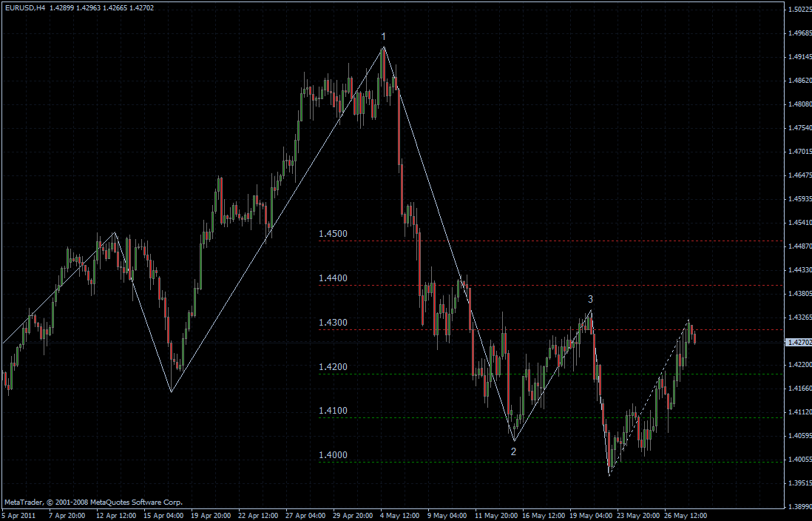Click the 29 Apr 20:00 time label
Screen dimensions: 812x521
353,516
